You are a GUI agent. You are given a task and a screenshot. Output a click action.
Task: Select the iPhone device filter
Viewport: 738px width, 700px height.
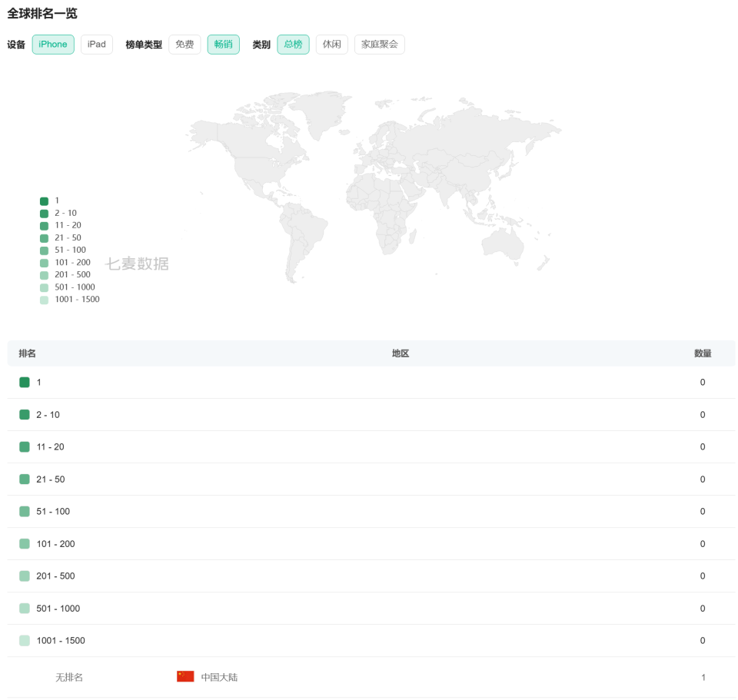[x=53, y=45]
